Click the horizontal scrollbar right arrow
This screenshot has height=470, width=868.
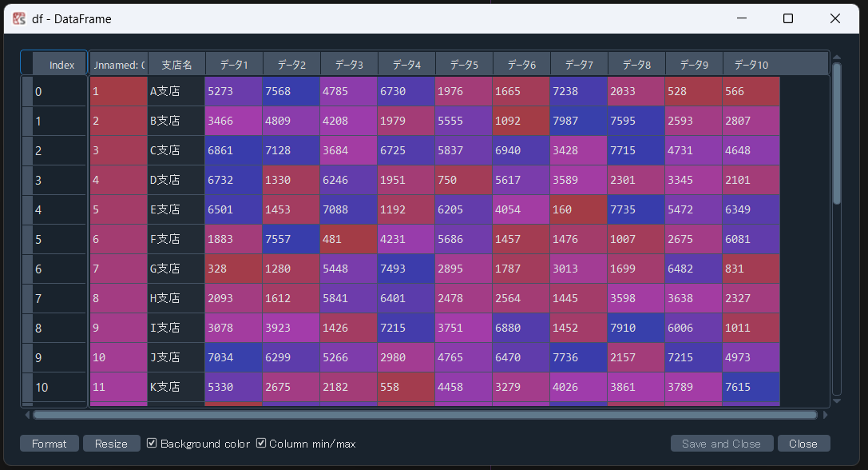(x=825, y=415)
